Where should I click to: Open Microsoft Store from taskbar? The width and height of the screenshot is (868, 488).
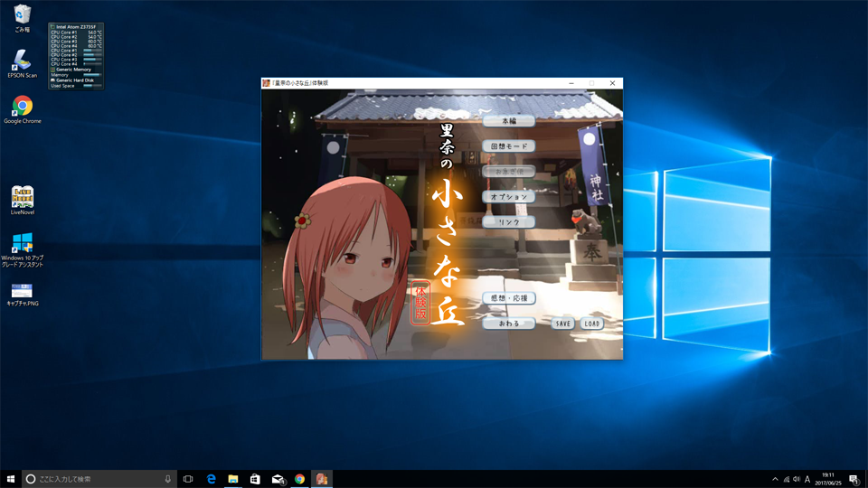click(x=255, y=479)
